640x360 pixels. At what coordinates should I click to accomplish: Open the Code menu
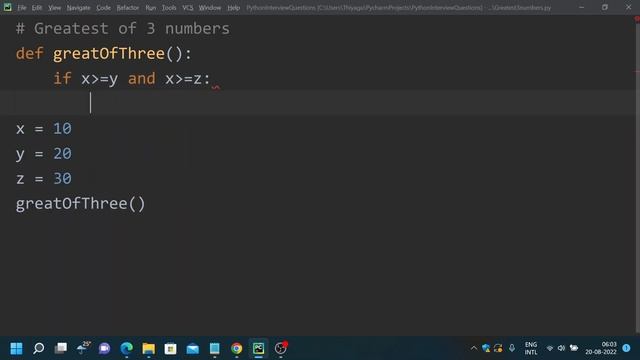tap(103, 8)
